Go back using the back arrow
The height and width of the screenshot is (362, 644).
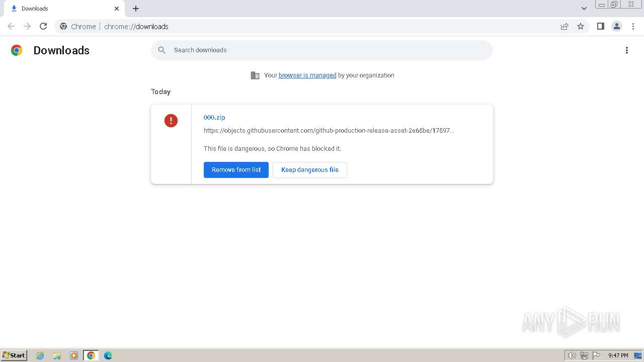11,26
